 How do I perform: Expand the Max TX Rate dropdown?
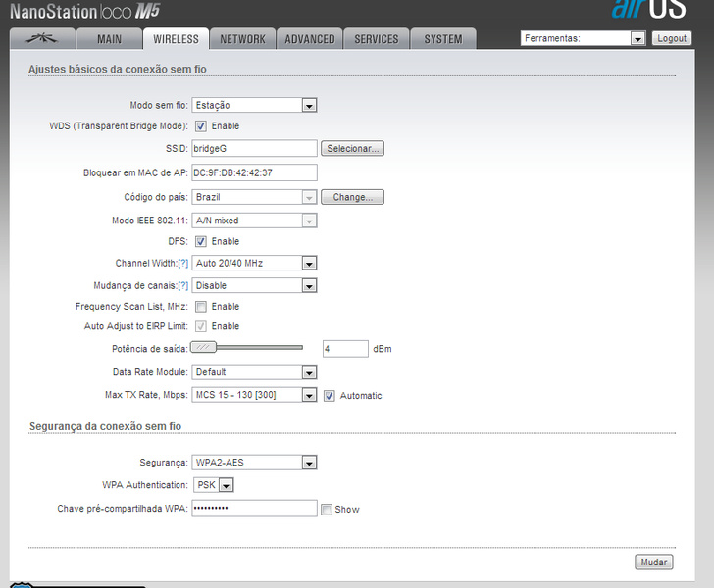coord(254,395)
